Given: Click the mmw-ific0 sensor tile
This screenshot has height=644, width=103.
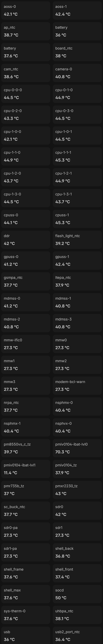Looking at the screenshot, I should [x=26, y=344].
